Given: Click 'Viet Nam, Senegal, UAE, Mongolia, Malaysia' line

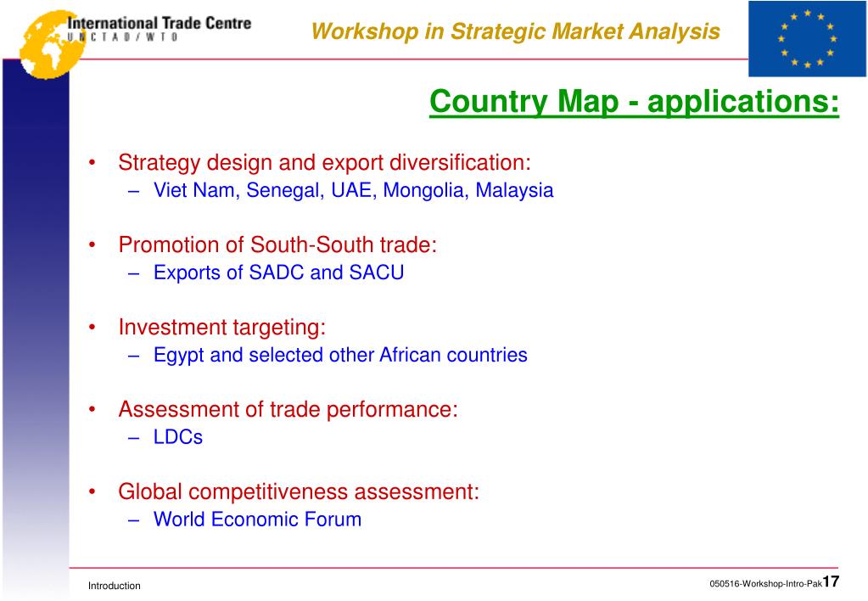Looking at the screenshot, I should [353, 190].
